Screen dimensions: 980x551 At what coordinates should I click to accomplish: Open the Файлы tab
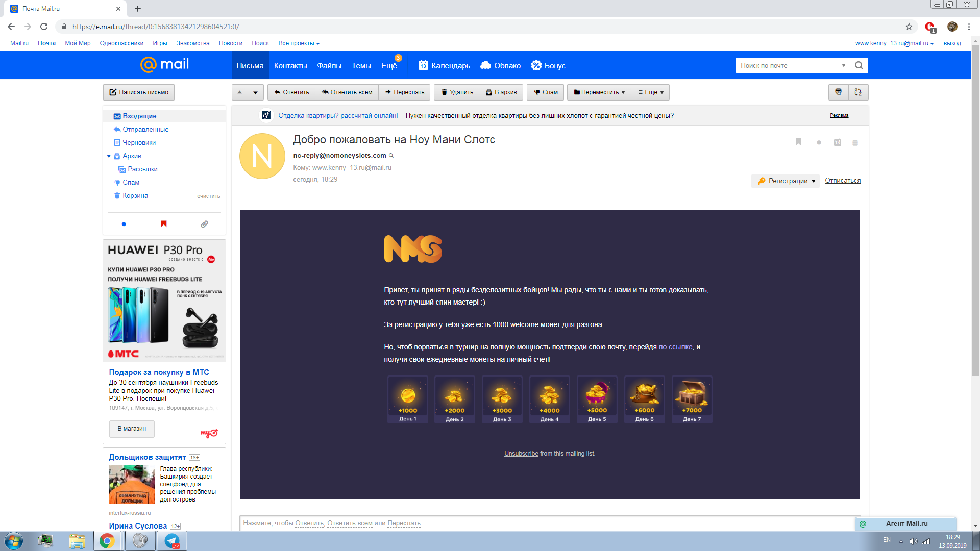[329, 65]
